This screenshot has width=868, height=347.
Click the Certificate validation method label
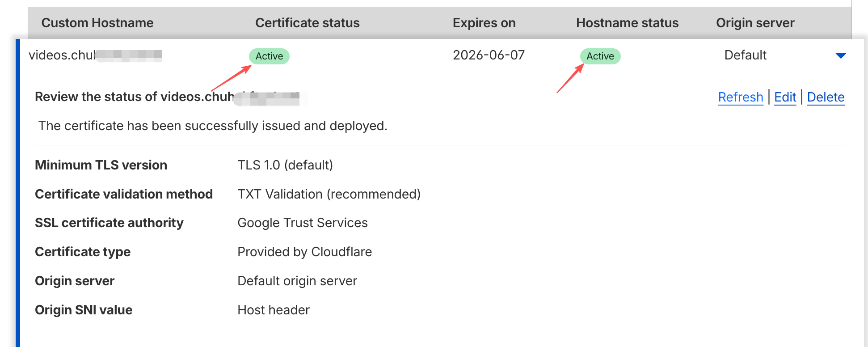pyautogui.click(x=124, y=194)
